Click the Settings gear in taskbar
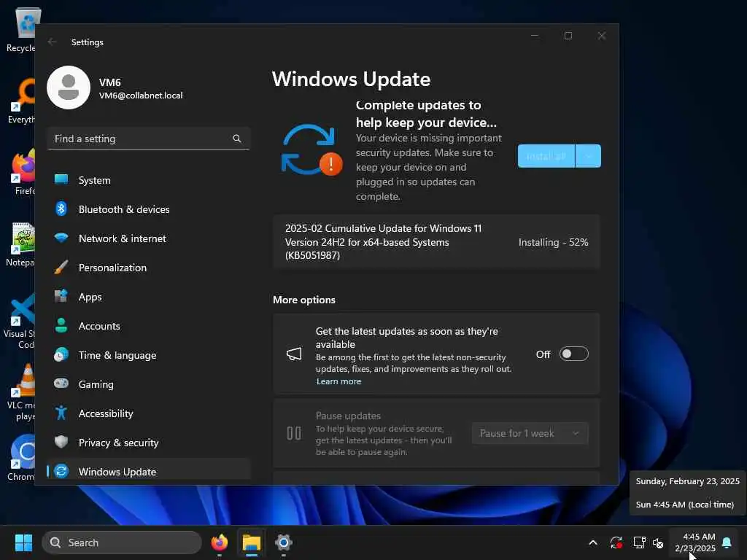Image resolution: width=747 pixels, height=560 pixels. tap(284, 542)
